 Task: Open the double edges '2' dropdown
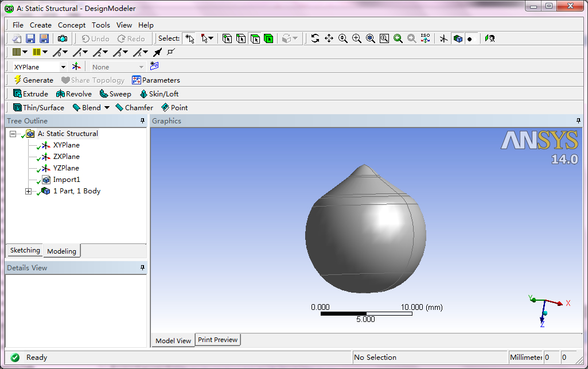[106, 52]
